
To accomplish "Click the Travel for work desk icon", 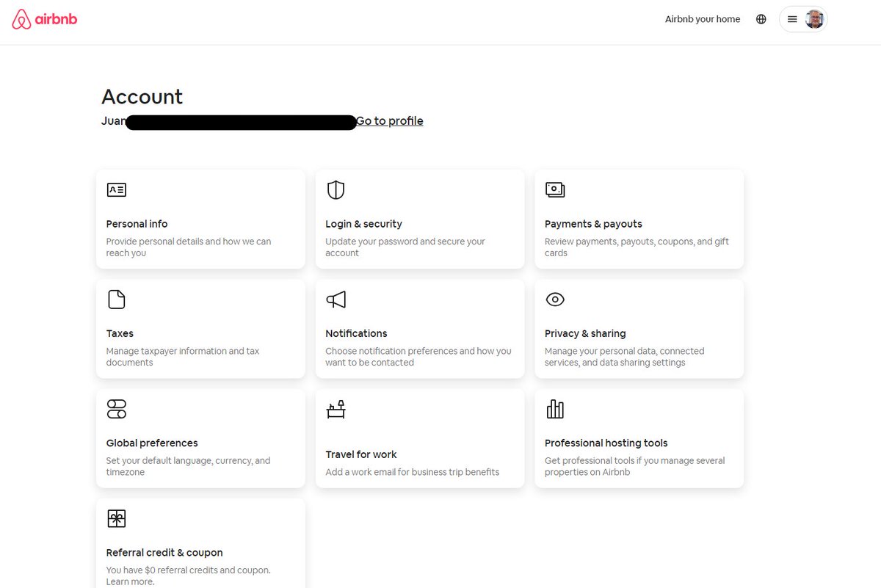I will tap(336, 410).
